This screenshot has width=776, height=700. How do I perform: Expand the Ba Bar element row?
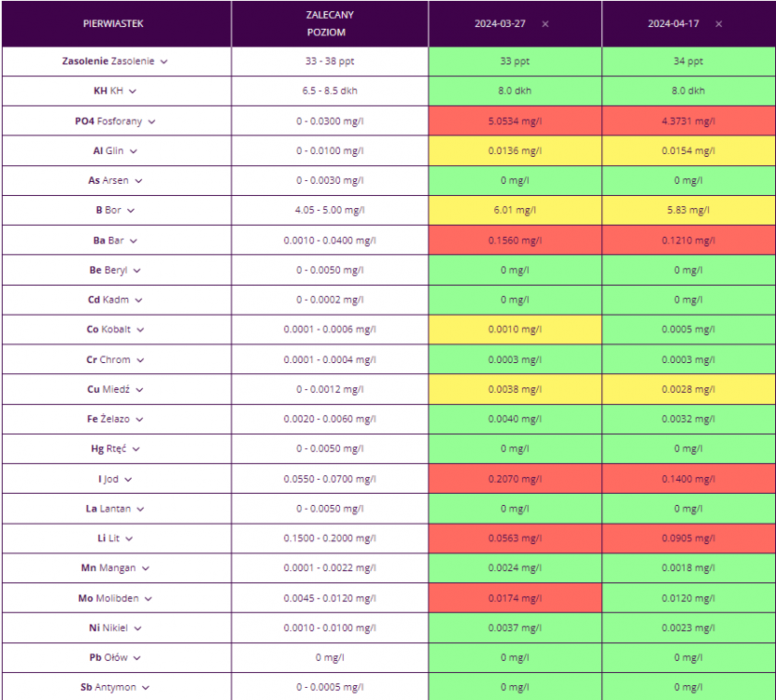point(134,241)
